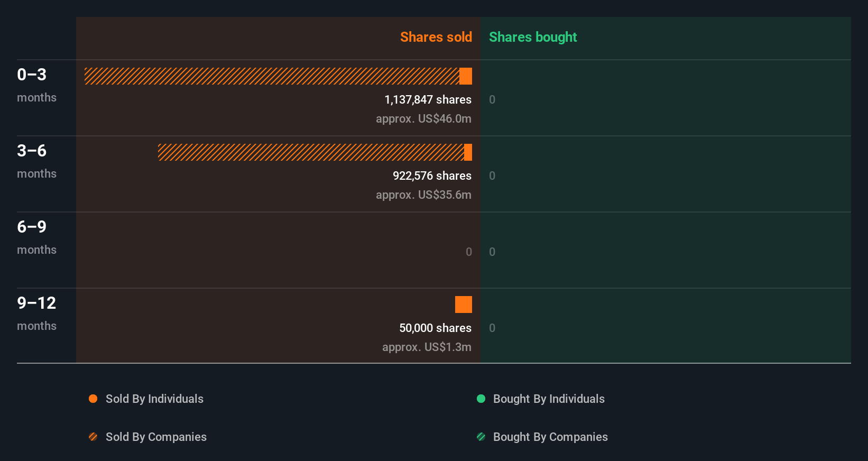Click the 0–3 months row label
The width and height of the screenshot is (868, 461).
pyautogui.click(x=36, y=85)
